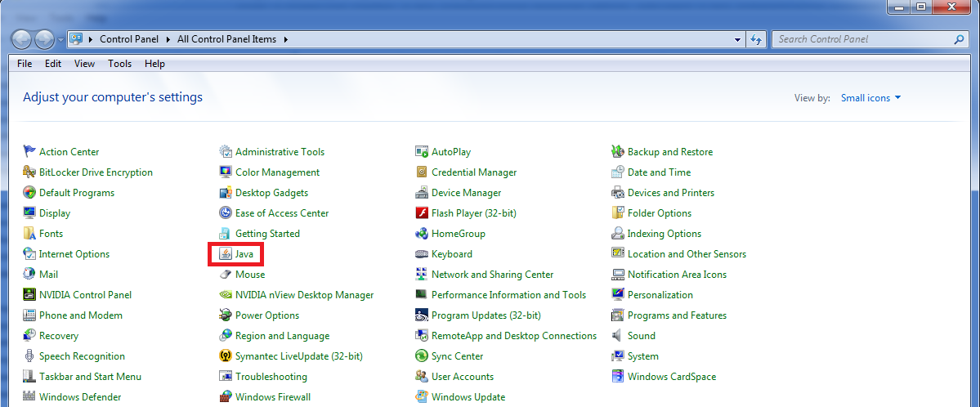Click the Mouse icon
This screenshot has width=980, height=407.
tap(226, 275)
